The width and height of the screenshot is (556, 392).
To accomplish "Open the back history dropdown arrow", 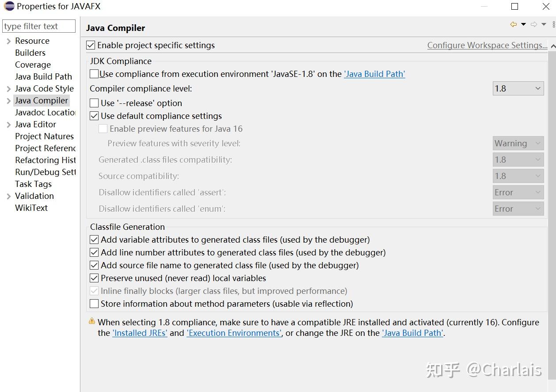I will (523, 25).
